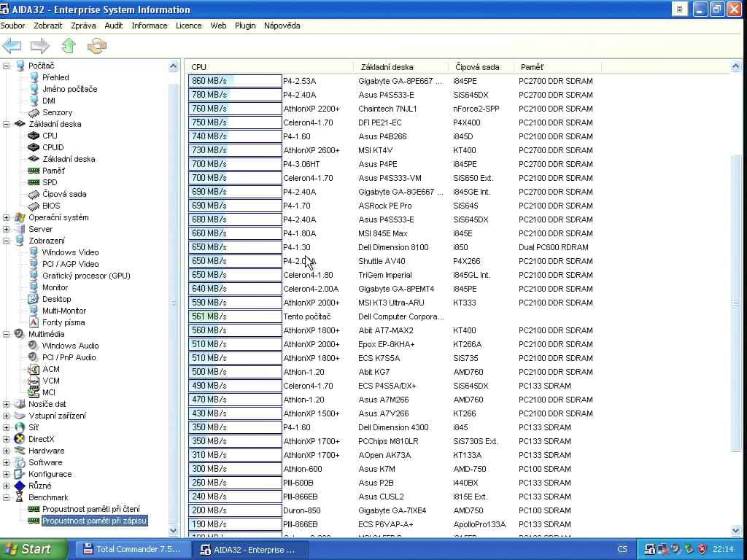Viewport: 747px width, 560px height.
Task: Click results list scroll up arrow
Action: pos(736,66)
